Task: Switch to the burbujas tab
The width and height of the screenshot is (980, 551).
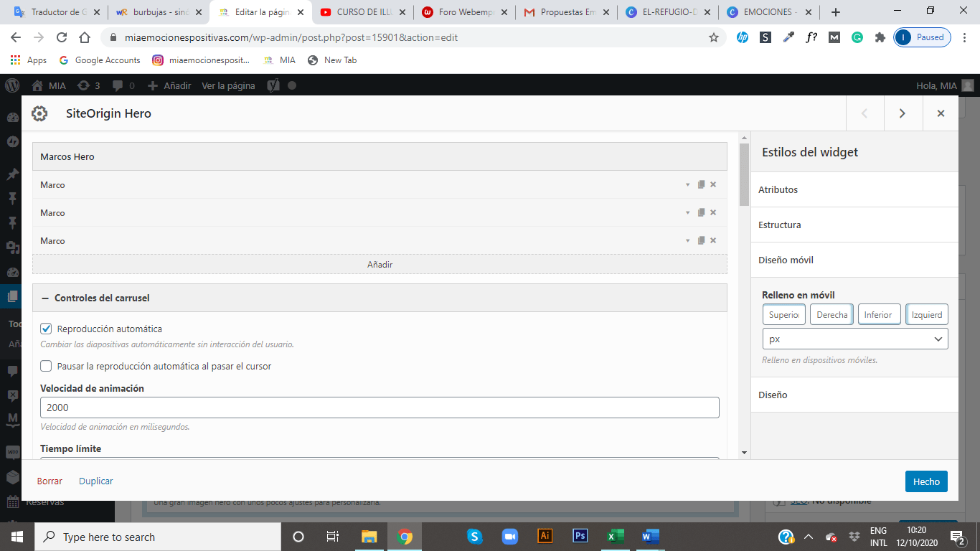Action: [159, 12]
